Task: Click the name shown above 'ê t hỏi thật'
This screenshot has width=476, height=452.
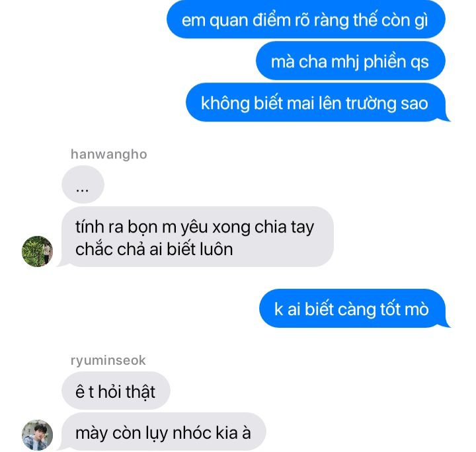Action: (x=108, y=360)
